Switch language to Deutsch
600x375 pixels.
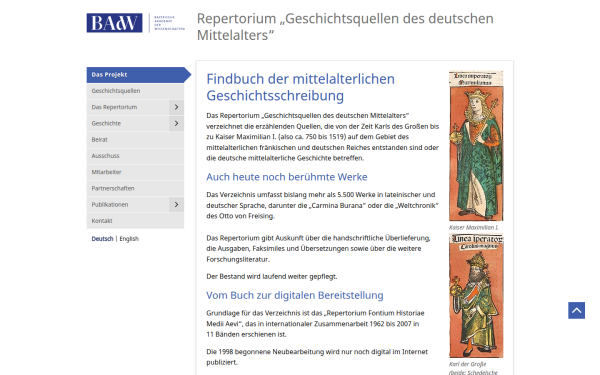click(102, 239)
